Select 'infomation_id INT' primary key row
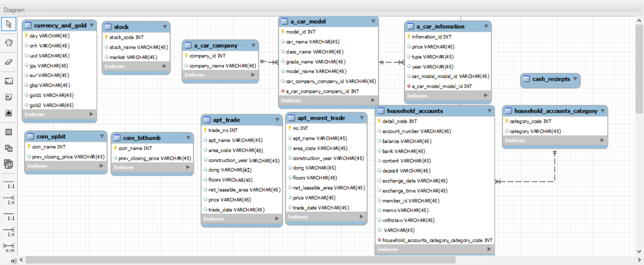The image size is (644, 265). 448,37
